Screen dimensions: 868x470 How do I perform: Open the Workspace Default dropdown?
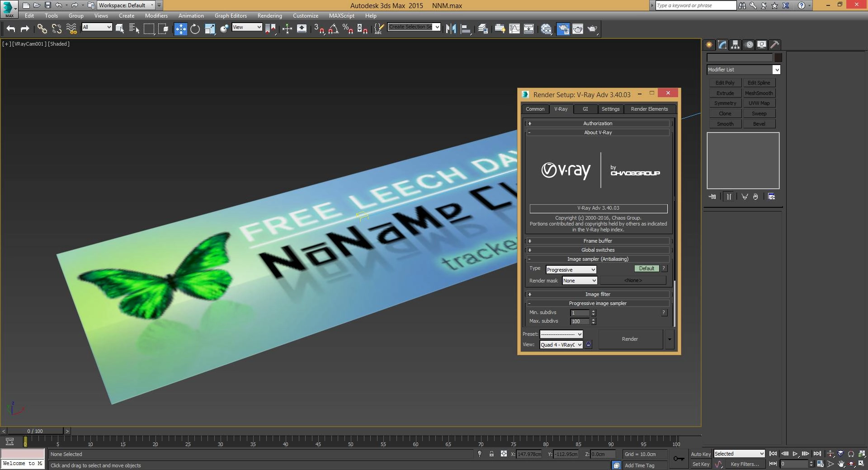click(x=126, y=5)
